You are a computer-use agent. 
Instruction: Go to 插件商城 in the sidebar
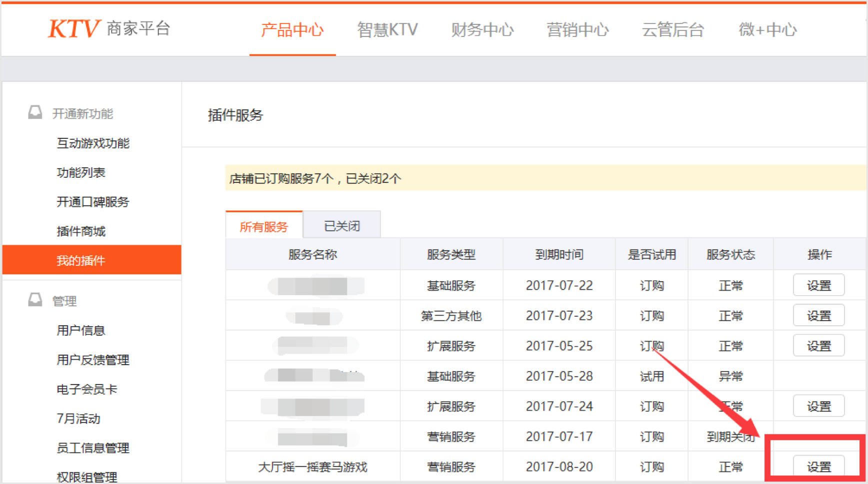tap(81, 231)
